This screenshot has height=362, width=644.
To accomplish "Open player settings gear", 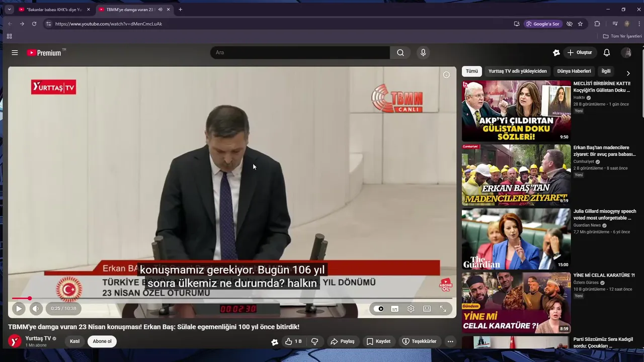I will [x=411, y=309].
